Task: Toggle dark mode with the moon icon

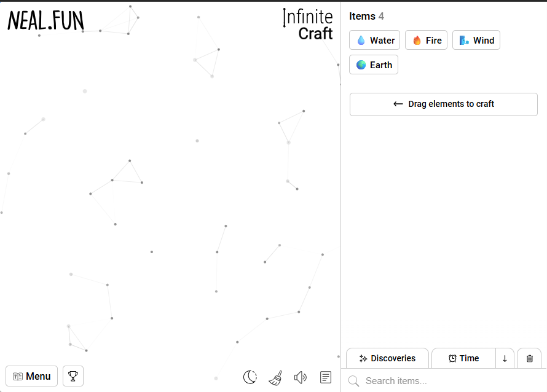Action: click(250, 377)
